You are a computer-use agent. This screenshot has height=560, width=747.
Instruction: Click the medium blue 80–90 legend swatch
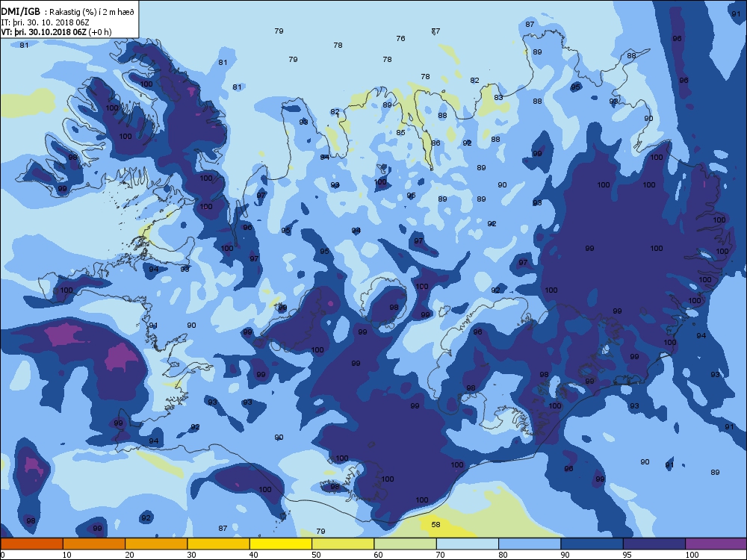[530, 544]
